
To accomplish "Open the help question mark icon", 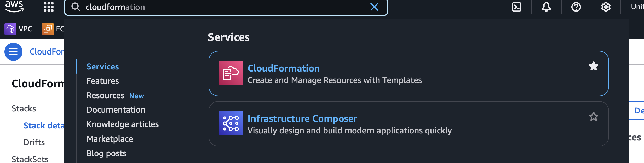I will (576, 7).
